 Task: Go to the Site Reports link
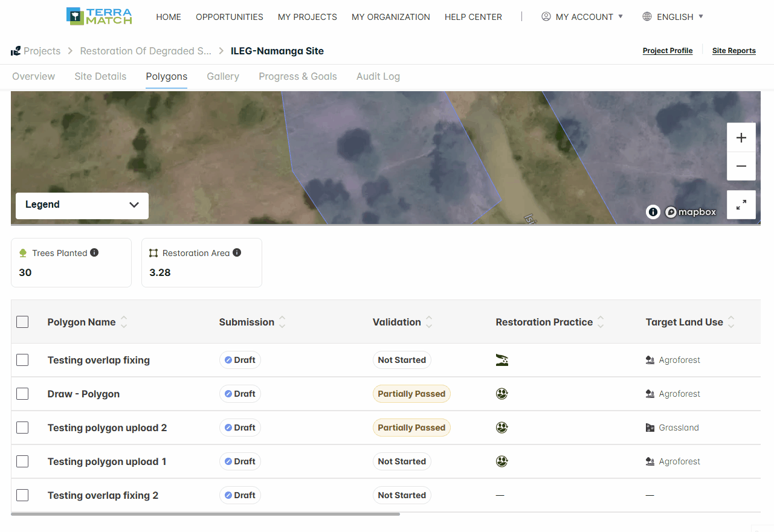pos(734,51)
